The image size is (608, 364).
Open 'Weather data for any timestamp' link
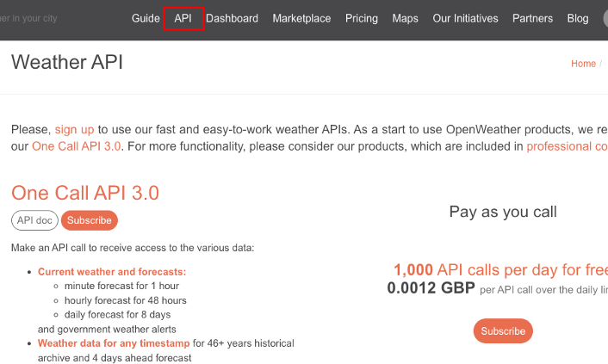click(114, 343)
